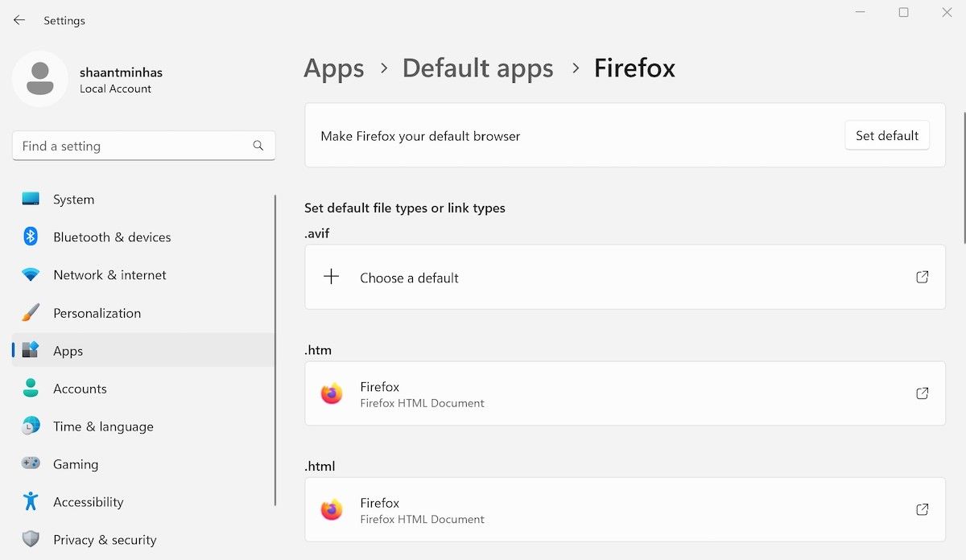Select Gaming in the sidebar
The height and width of the screenshot is (560, 966).
click(x=76, y=464)
